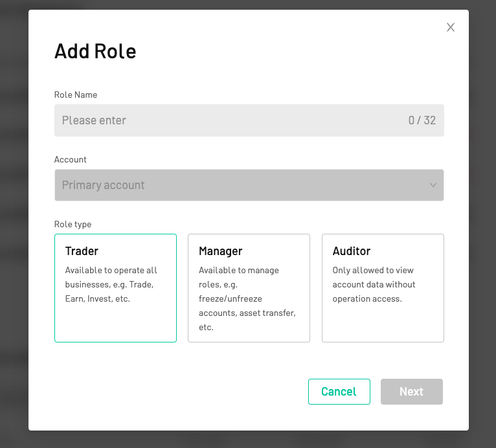Click the 'Add Role' heading text
Image resolution: width=496 pixels, height=448 pixels.
95,51
